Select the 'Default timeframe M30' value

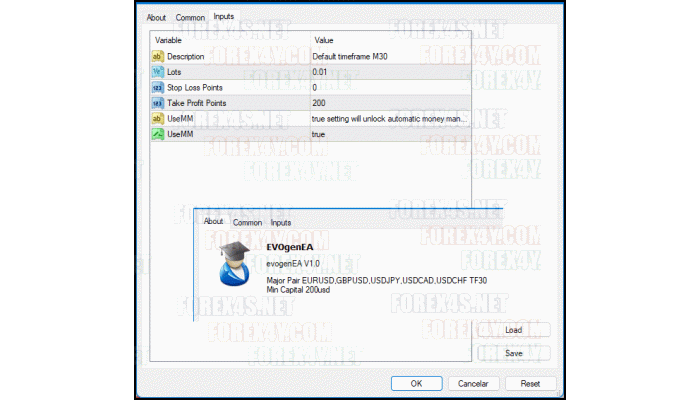pyautogui.click(x=350, y=56)
